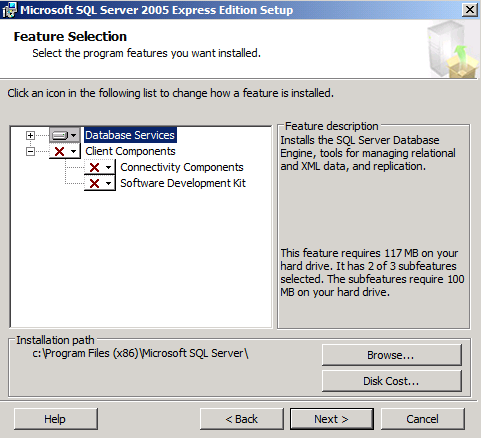
Task: Select the Client Components feature label
Action: pos(130,151)
